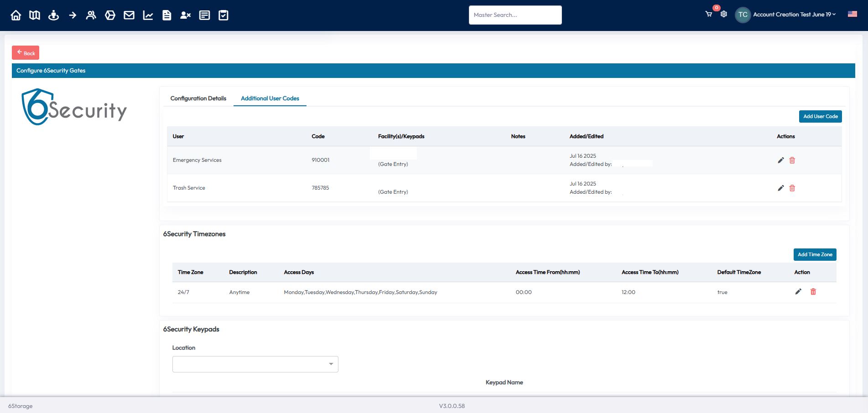Edit the Emergency Services user code
The width and height of the screenshot is (868, 413).
(781, 160)
